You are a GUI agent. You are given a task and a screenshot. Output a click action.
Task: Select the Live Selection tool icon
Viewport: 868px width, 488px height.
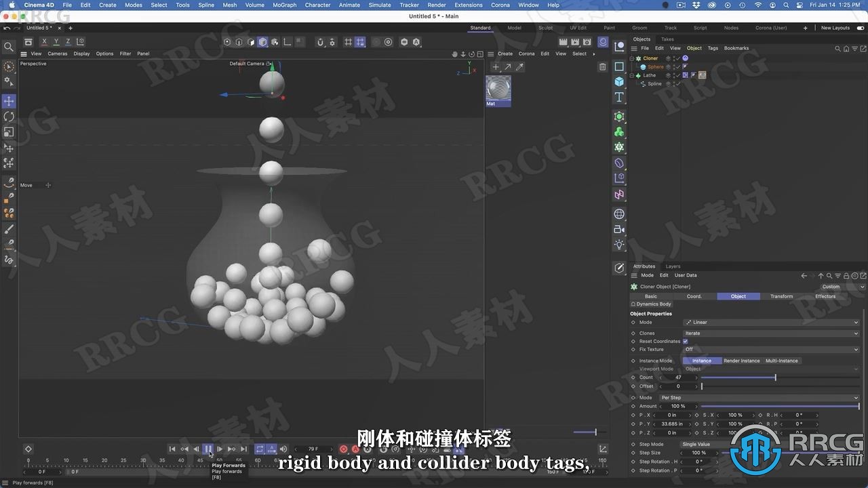[9, 66]
